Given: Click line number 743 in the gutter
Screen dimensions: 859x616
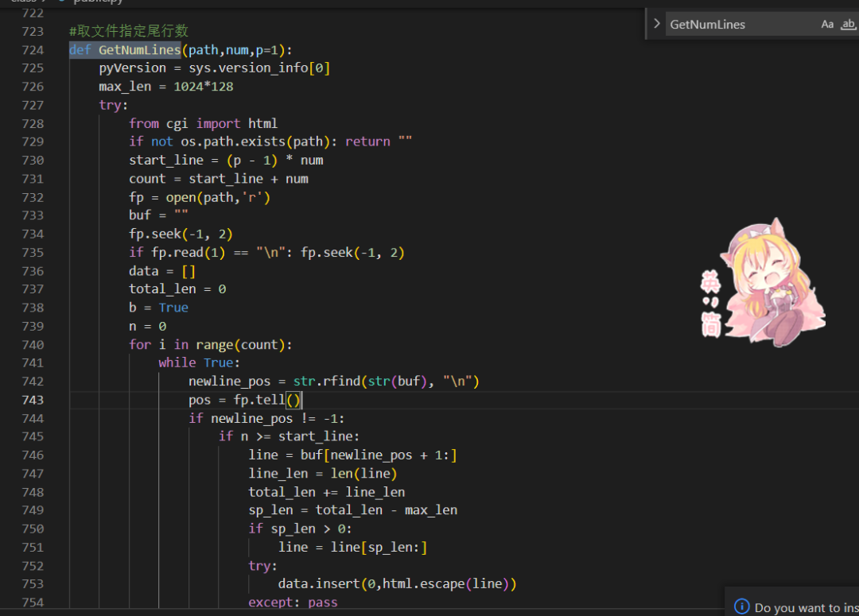Looking at the screenshot, I should 33,400.
